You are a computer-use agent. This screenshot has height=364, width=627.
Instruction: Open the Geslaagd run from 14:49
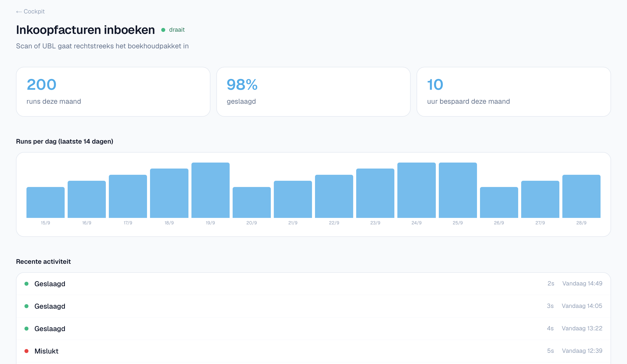313,284
